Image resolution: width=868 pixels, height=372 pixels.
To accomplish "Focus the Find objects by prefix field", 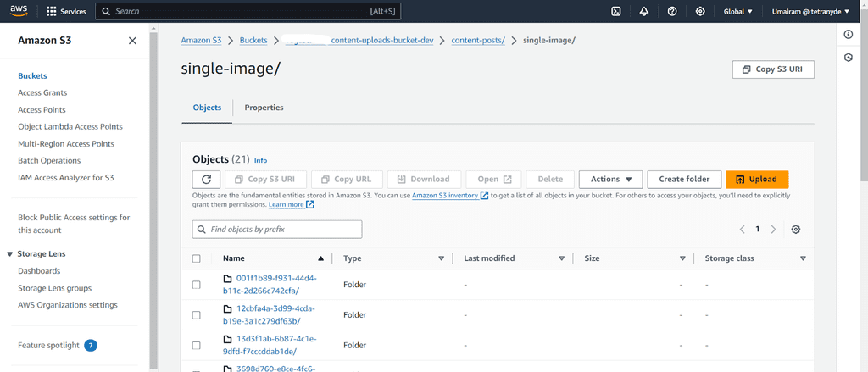I will point(277,229).
